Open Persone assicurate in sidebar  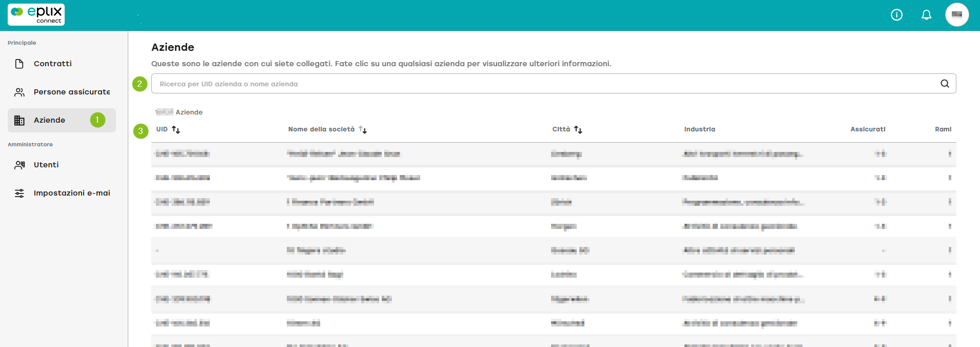pyautogui.click(x=62, y=92)
